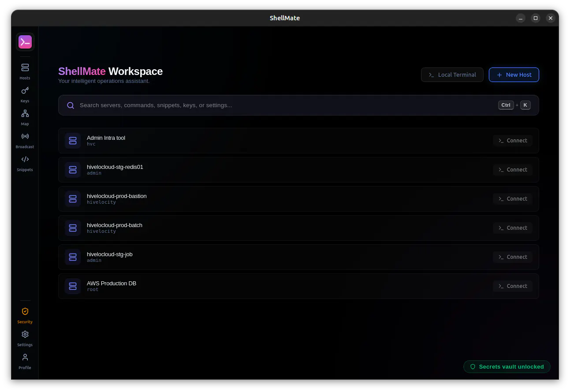
Task: Select the hivelocloud-stg-job host name
Action: point(110,254)
